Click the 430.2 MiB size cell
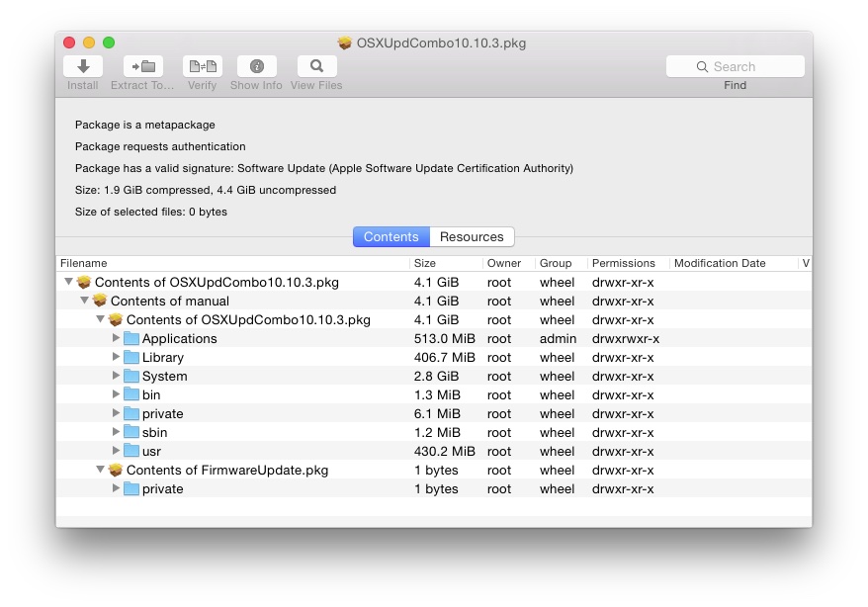This screenshot has height=607, width=868. tap(445, 452)
